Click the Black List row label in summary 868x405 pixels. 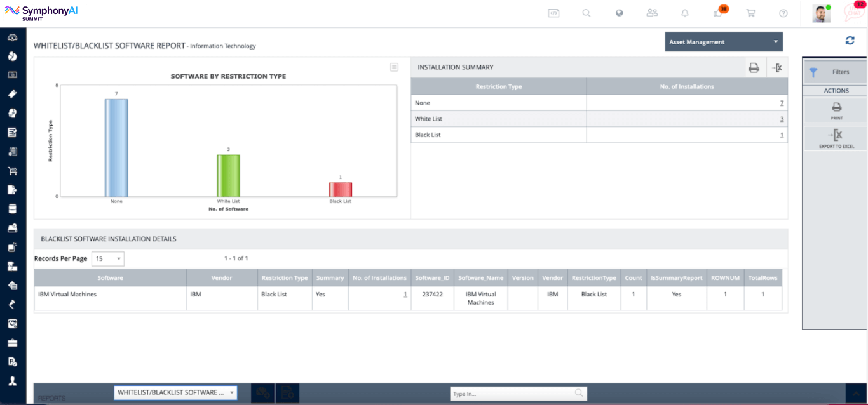(x=428, y=135)
